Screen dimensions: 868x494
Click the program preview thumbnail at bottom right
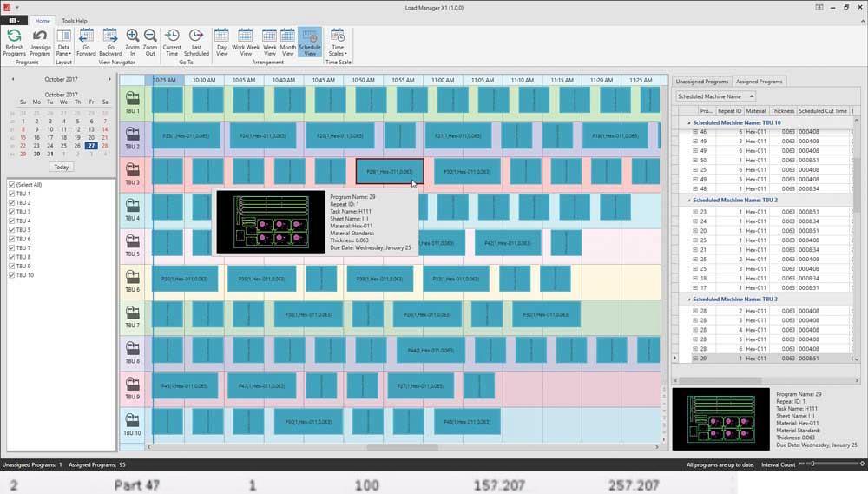pyautogui.click(x=721, y=419)
